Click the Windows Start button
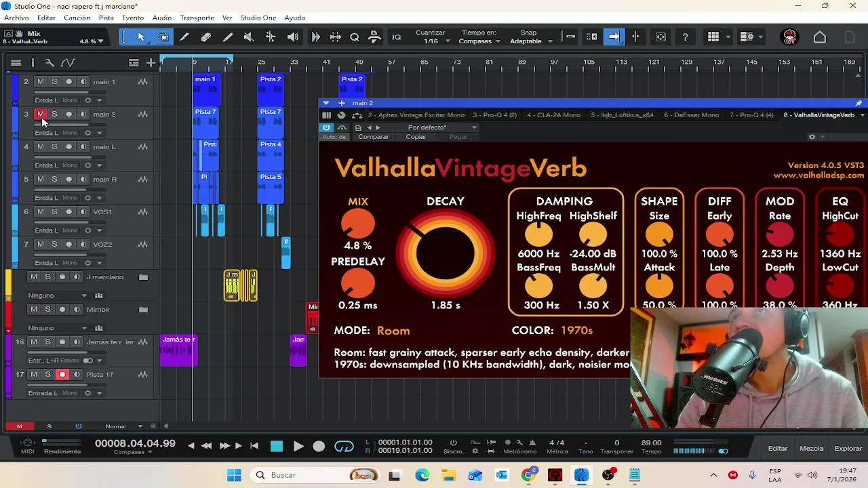The image size is (868, 488). [234, 475]
